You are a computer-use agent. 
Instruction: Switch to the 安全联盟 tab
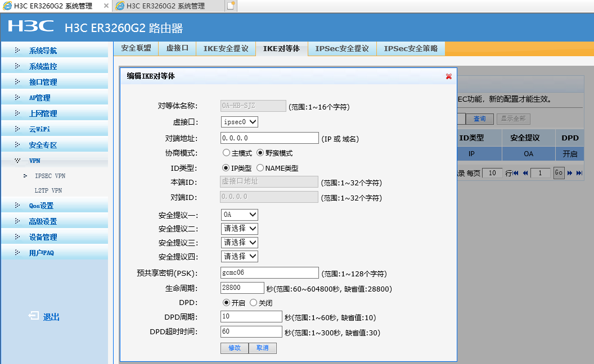coord(136,48)
